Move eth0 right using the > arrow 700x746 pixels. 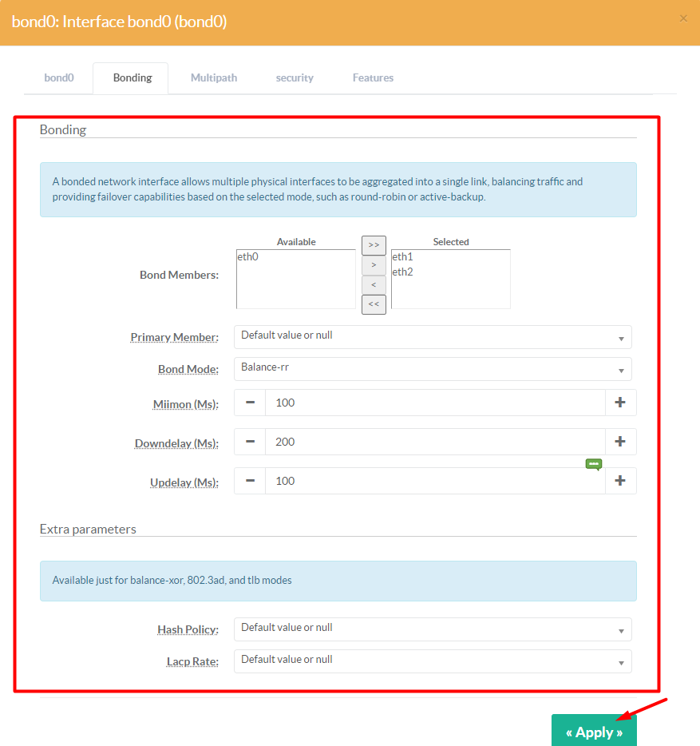pyautogui.click(x=374, y=265)
